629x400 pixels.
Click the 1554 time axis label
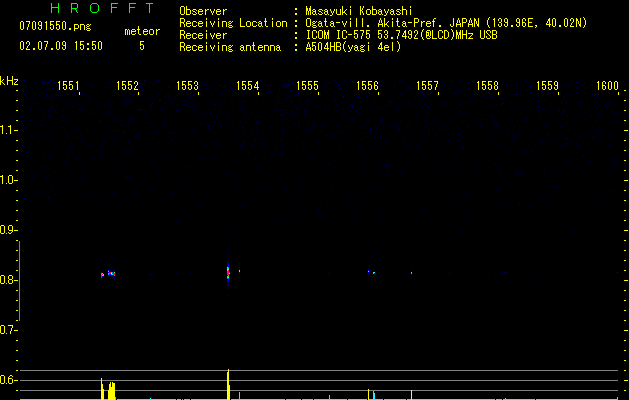248,85
